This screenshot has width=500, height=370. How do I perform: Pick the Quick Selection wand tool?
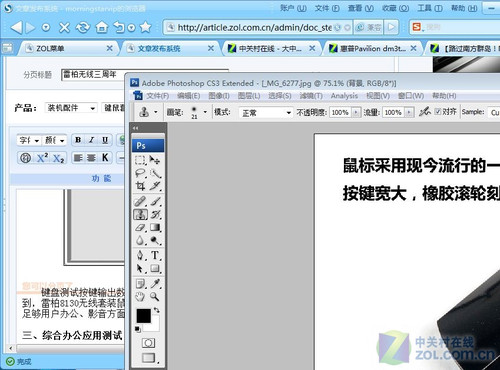pos(155,173)
